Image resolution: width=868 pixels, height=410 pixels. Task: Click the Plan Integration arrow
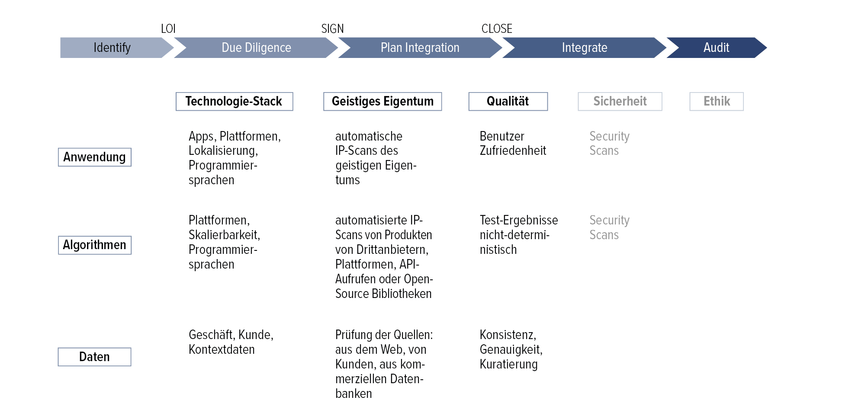tap(420, 48)
